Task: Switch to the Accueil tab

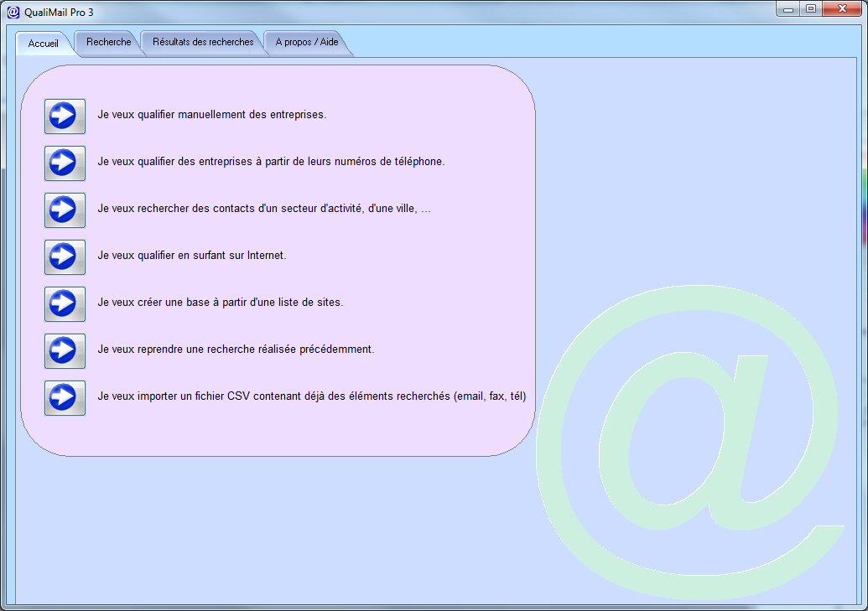Action: click(43, 44)
